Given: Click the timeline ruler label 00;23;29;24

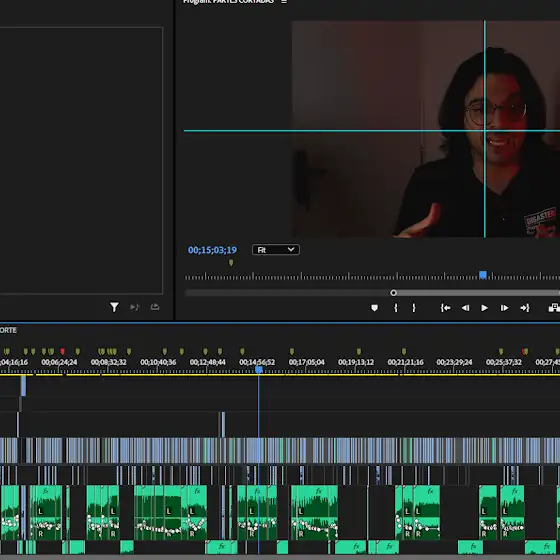Looking at the screenshot, I should point(454,362).
